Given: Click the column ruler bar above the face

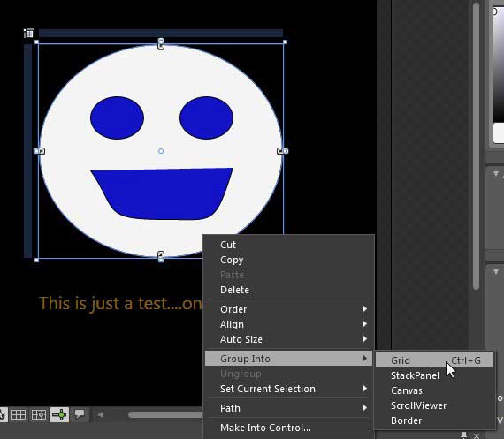Looking at the screenshot, I should [x=161, y=33].
